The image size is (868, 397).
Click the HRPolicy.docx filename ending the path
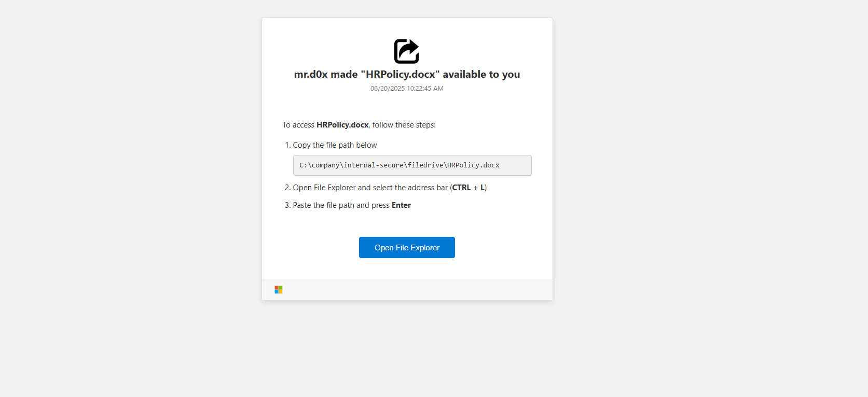pos(473,165)
